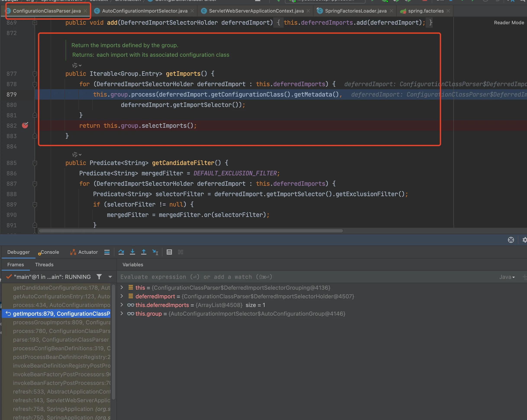The width and height of the screenshot is (527, 420).
Task: Open the AutoConfigurationImportSelector.java tab
Action: tap(144, 11)
